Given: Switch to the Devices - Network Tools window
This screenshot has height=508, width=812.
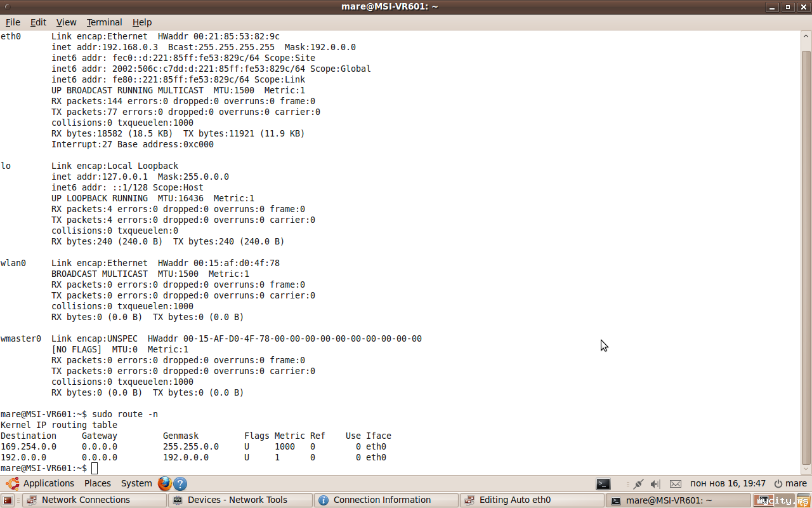Looking at the screenshot, I should (x=240, y=500).
